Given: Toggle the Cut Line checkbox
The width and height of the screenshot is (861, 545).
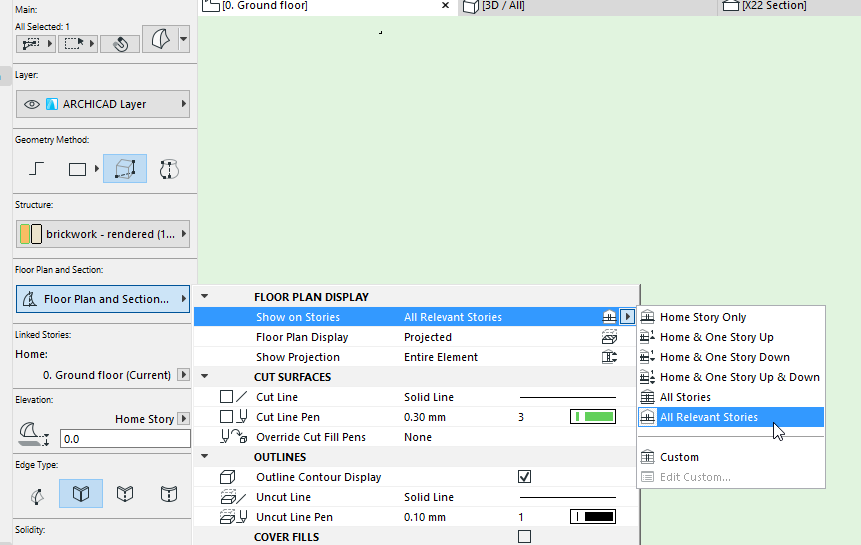Looking at the screenshot, I should tap(226, 397).
